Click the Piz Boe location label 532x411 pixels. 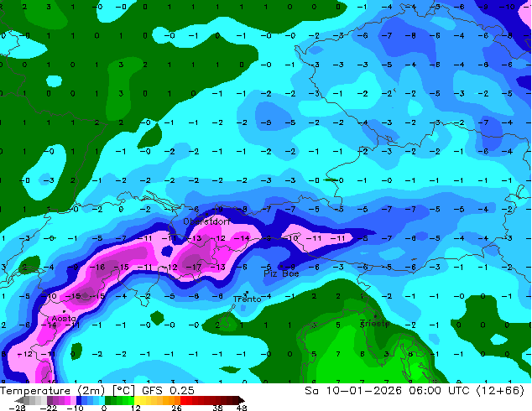[281, 273]
